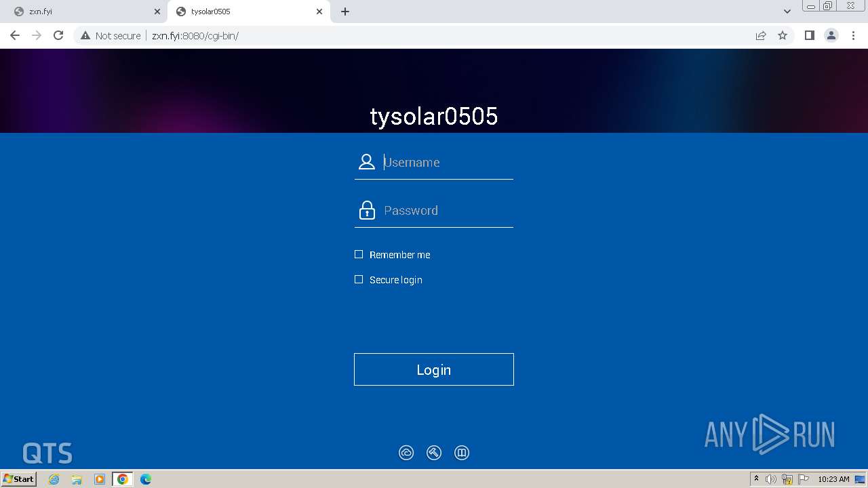This screenshot has height=488, width=868.
Task: Click the user silhouette icon beside Username
Action: tap(367, 161)
